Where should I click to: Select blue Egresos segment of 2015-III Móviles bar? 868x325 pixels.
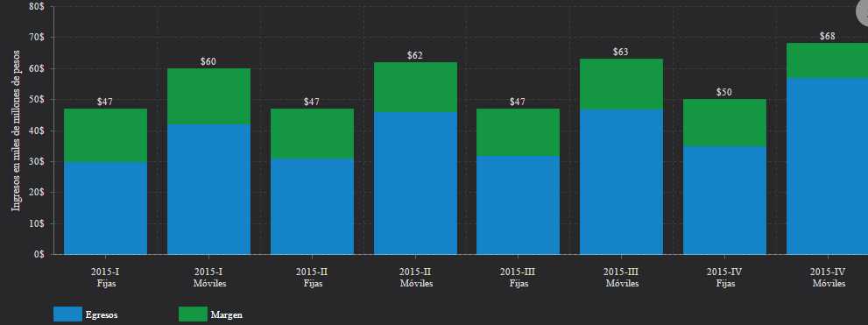(621, 181)
